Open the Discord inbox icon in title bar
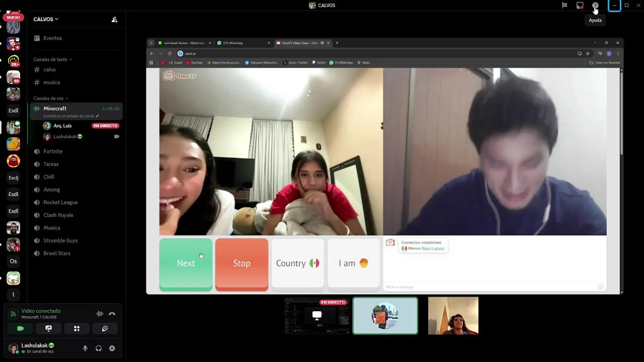This screenshot has height=362, width=644. click(580, 6)
